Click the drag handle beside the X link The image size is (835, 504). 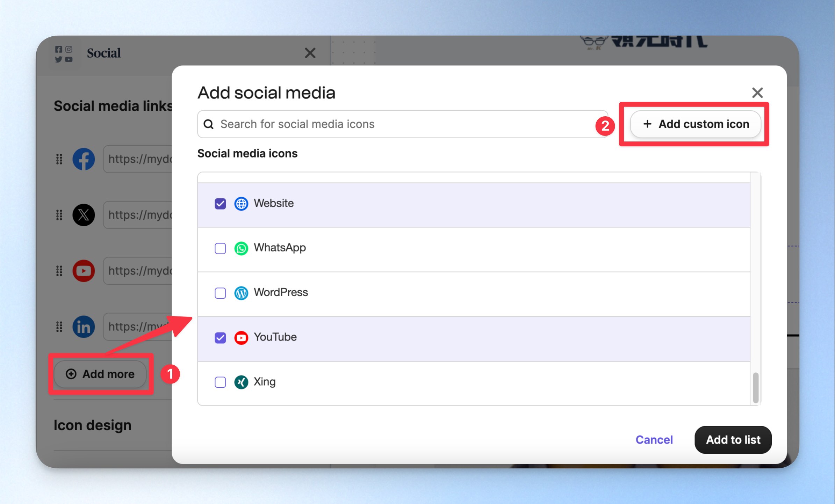59,215
